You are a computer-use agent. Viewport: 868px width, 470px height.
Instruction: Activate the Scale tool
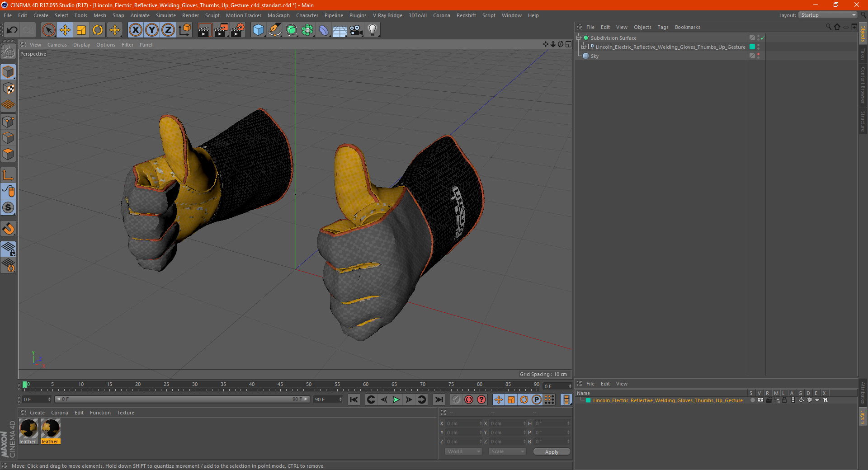tap(81, 30)
